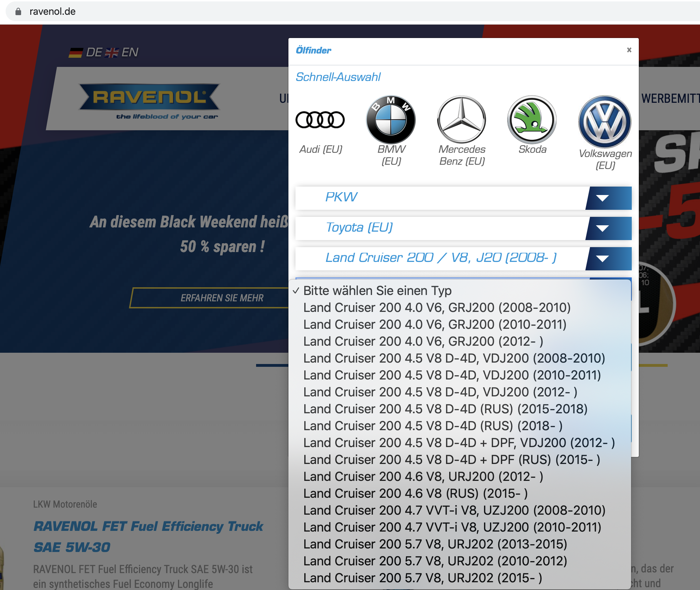Select Land Cruiser 200 4.0 V6, GRJ200 (2012- )
This screenshot has height=590, width=700.
(x=459, y=341)
